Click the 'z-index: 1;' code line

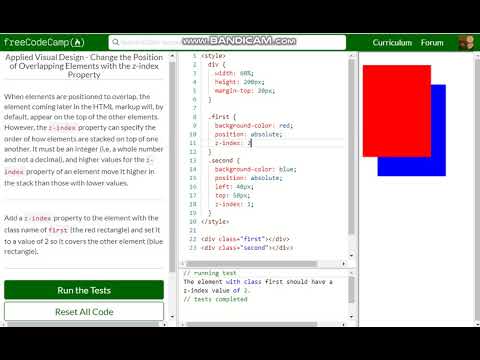pyautogui.click(x=234, y=204)
